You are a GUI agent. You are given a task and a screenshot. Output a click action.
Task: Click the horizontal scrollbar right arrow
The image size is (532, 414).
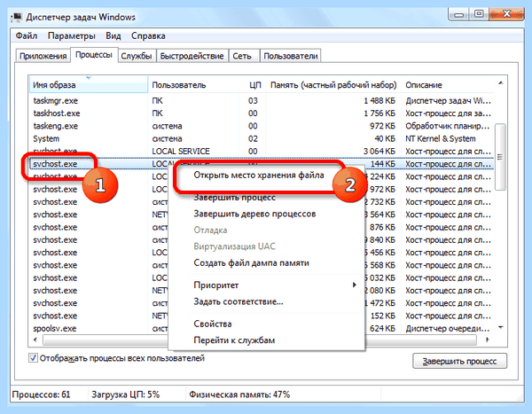[488, 340]
